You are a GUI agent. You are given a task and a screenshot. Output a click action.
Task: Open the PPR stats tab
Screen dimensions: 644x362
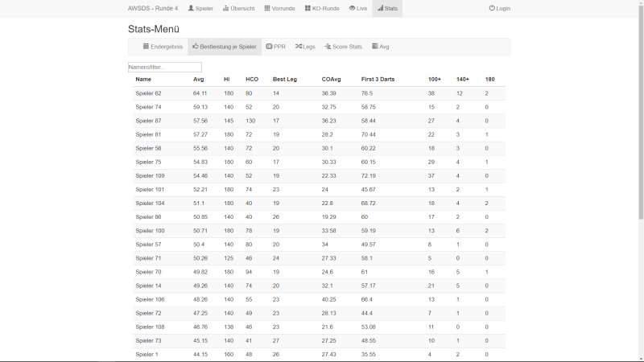pyautogui.click(x=275, y=47)
